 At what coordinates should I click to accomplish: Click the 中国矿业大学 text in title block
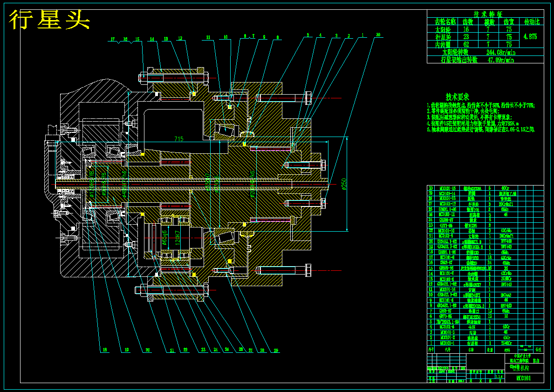click(x=522, y=356)
